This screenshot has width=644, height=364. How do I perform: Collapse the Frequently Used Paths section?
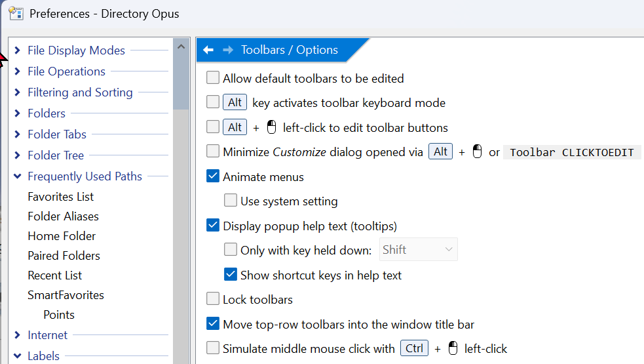(x=17, y=176)
